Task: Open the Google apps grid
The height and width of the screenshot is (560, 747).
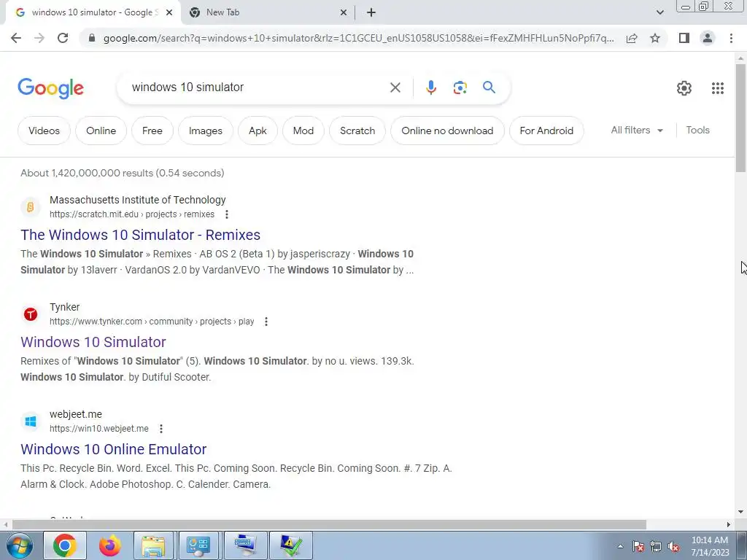Action: 718,88
